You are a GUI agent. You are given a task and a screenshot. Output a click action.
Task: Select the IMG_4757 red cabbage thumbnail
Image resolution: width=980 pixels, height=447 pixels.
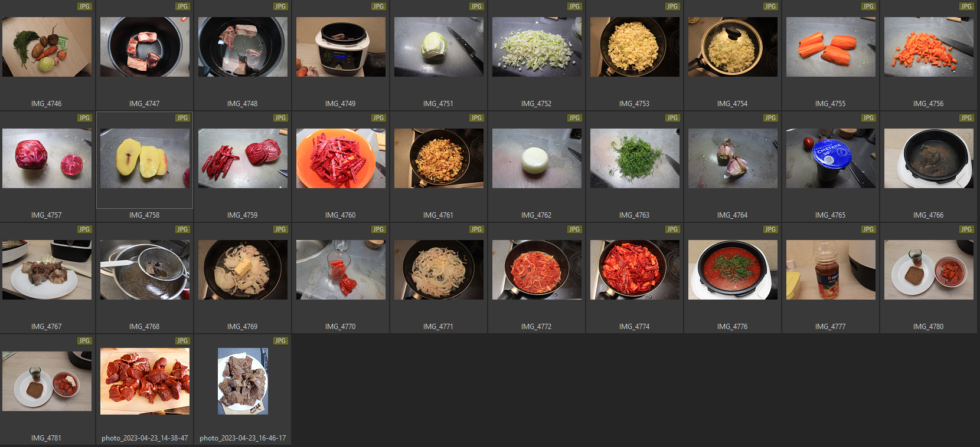(x=47, y=158)
